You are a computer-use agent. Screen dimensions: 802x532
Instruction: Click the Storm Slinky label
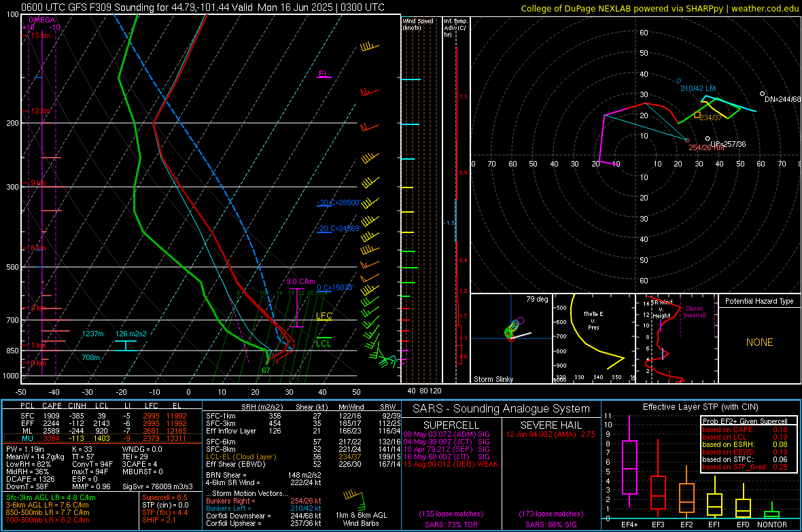pyautogui.click(x=493, y=379)
